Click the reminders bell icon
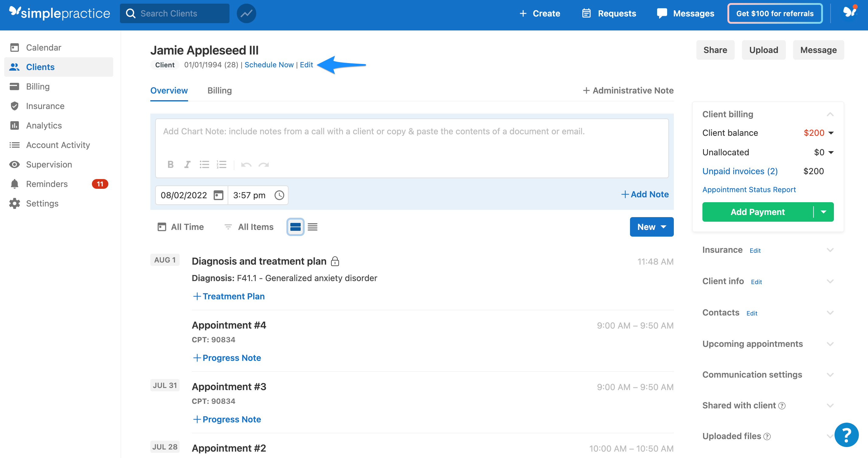Screen dimensions: 868x458 click(x=14, y=184)
